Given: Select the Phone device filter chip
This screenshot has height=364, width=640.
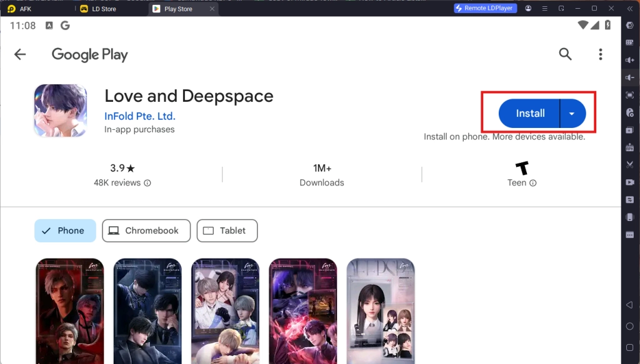Looking at the screenshot, I should click(65, 231).
